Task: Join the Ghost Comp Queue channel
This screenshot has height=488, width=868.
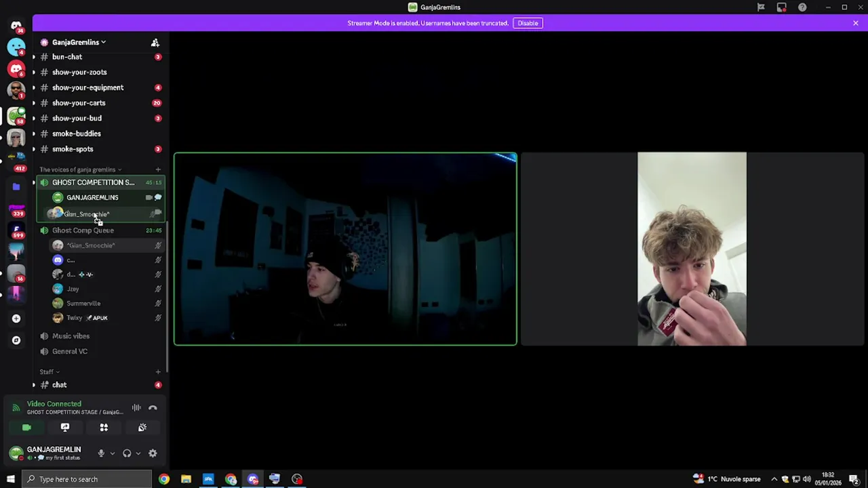Action: pyautogui.click(x=83, y=230)
